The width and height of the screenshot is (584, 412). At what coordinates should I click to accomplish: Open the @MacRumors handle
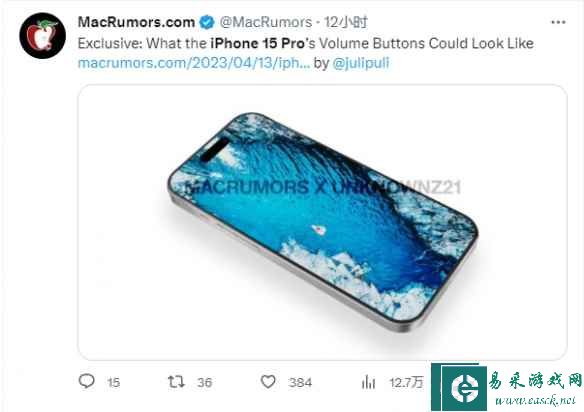[x=266, y=22]
